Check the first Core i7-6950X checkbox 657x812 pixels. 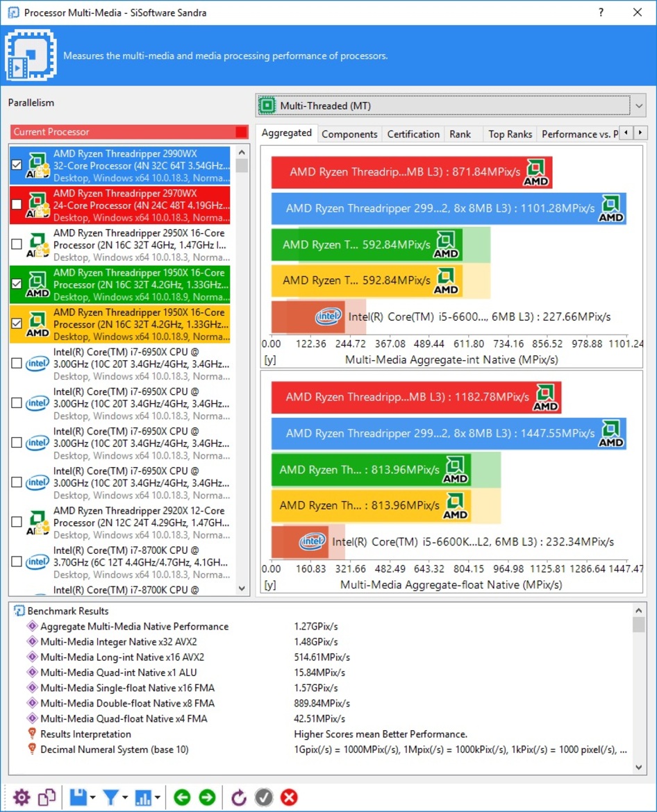coord(17,363)
